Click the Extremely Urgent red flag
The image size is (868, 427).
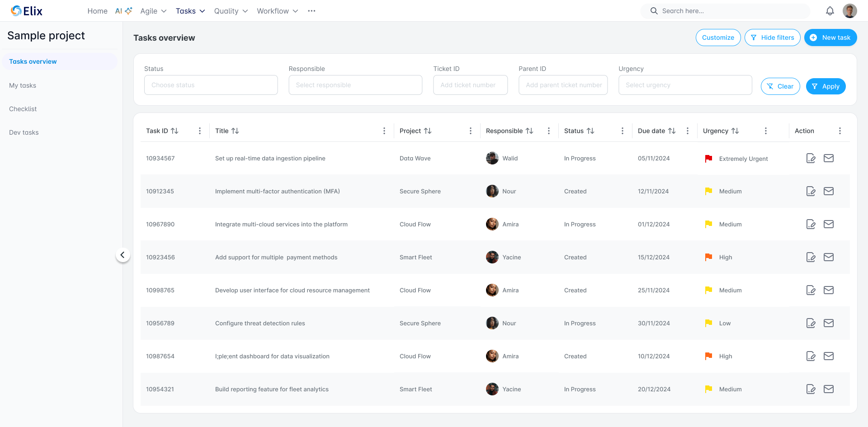coord(708,159)
